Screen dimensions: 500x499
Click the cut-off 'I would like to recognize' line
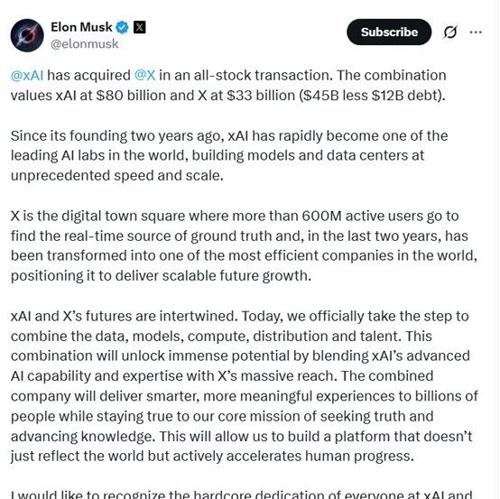coord(242,494)
